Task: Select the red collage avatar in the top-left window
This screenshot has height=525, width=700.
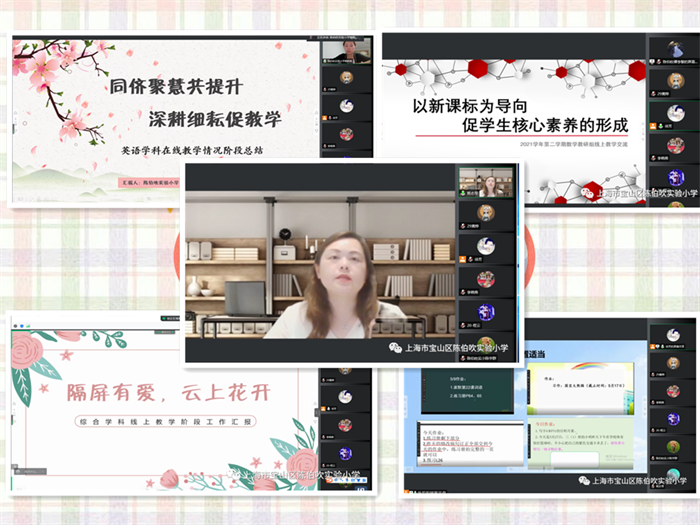Action: click(x=346, y=134)
